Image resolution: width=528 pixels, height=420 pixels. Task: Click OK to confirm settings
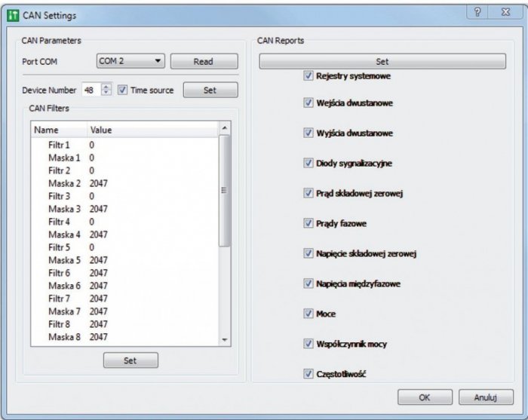[x=425, y=397]
